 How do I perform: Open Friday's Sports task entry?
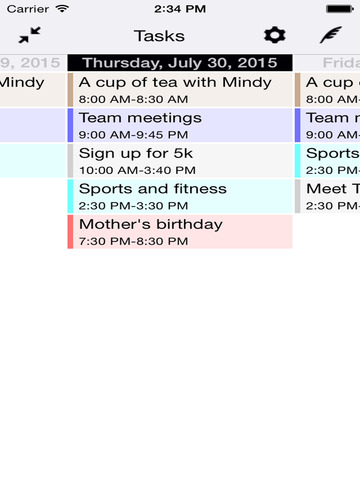point(327,161)
